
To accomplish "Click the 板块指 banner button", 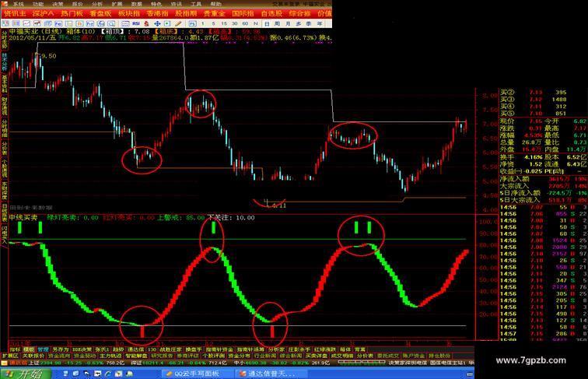I will click(129, 13).
